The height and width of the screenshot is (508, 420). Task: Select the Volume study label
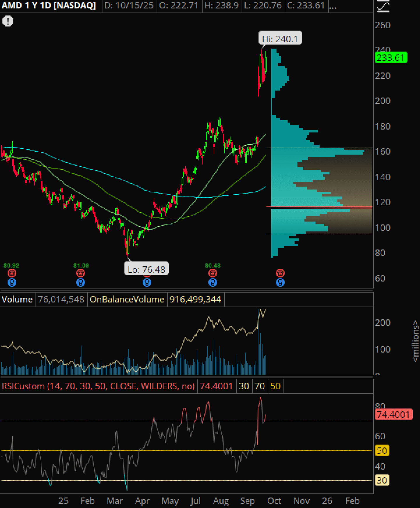[x=17, y=300]
